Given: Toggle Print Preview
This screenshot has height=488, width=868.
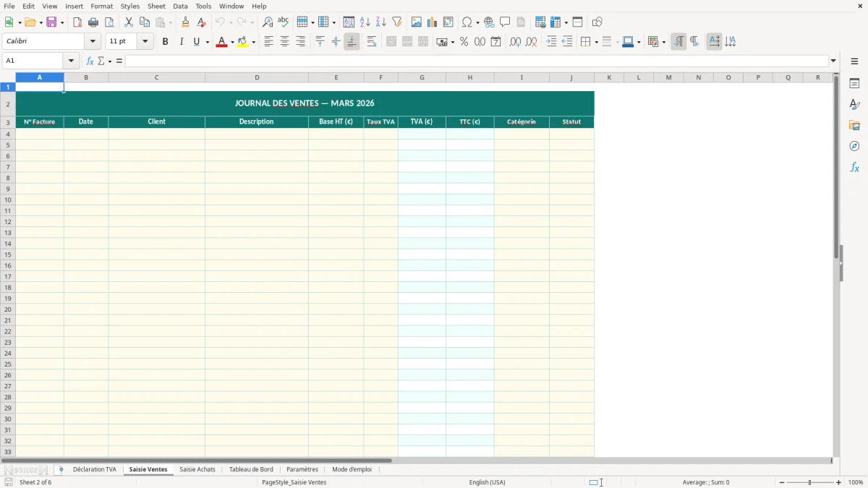Looking at the screenshot, I should coord(109,22).
